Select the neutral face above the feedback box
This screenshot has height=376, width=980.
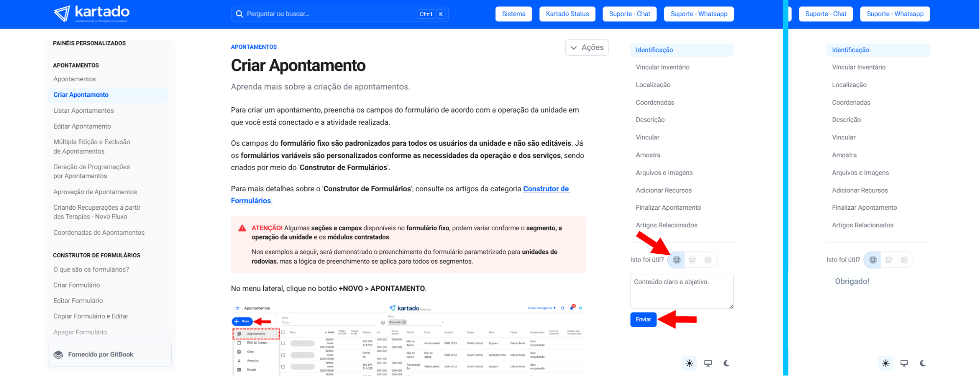click(x=692, y=260)
